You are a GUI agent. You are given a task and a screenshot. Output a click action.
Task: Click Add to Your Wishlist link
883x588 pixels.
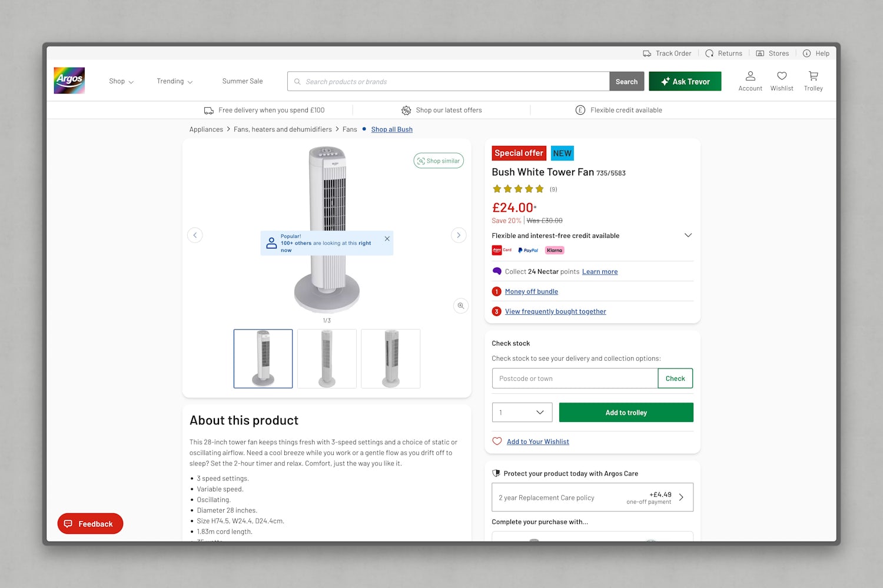click(538, 441)
